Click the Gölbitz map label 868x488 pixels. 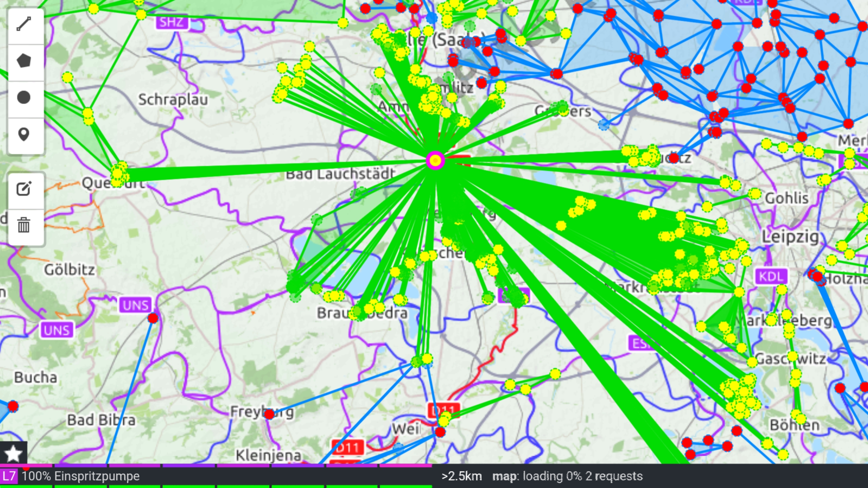(70, 270)
